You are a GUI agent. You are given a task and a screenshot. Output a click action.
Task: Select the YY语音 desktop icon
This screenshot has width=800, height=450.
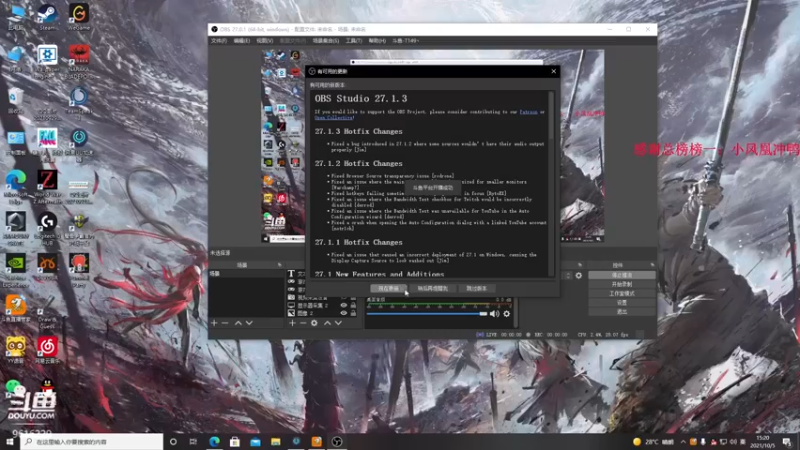16,350
